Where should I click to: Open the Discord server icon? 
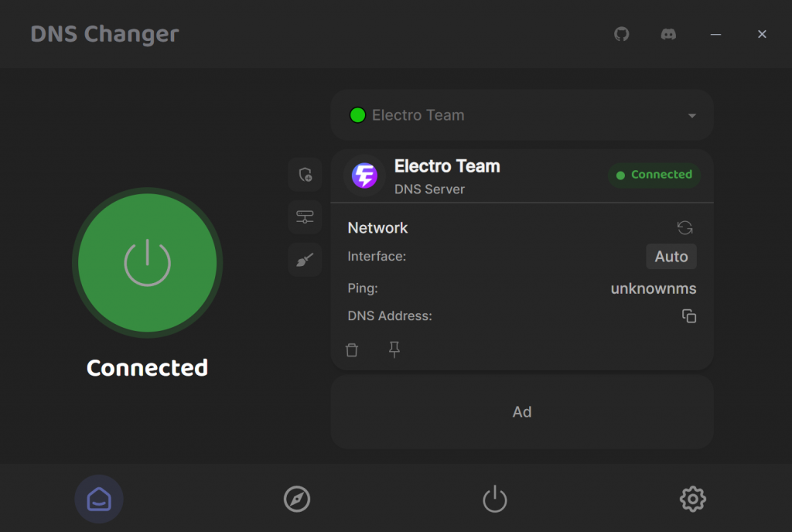[x=668, y=34]
